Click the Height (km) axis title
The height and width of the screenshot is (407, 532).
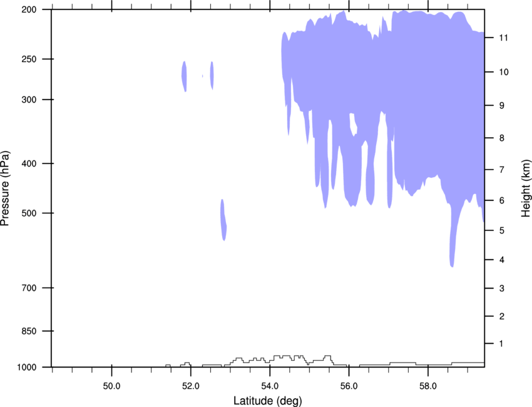tap(526, 188)
